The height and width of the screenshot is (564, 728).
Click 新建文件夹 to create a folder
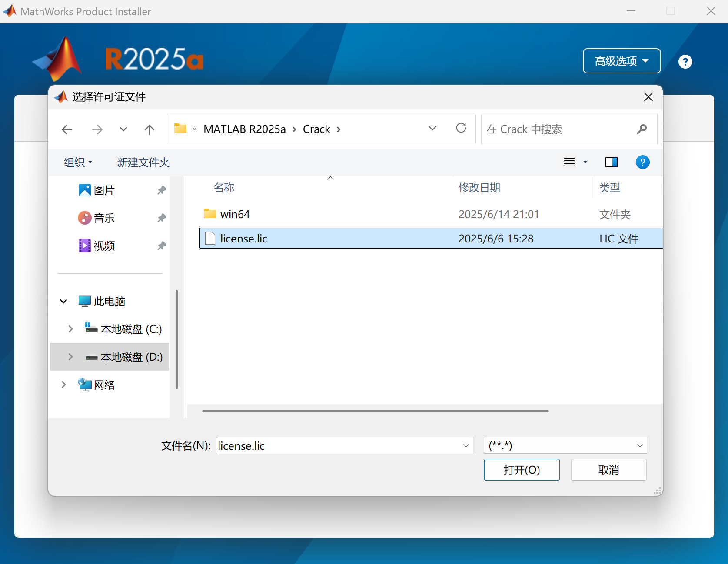click(143, 162)
